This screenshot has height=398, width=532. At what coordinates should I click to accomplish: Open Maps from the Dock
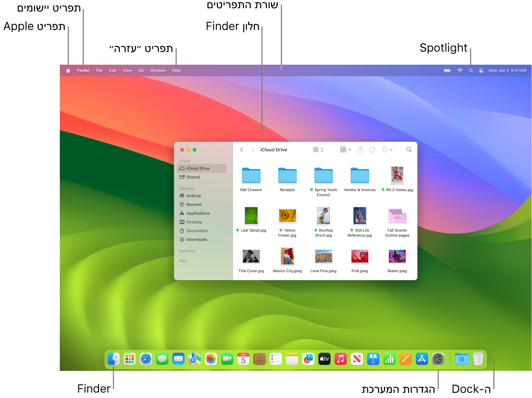(x=195, y=359)
